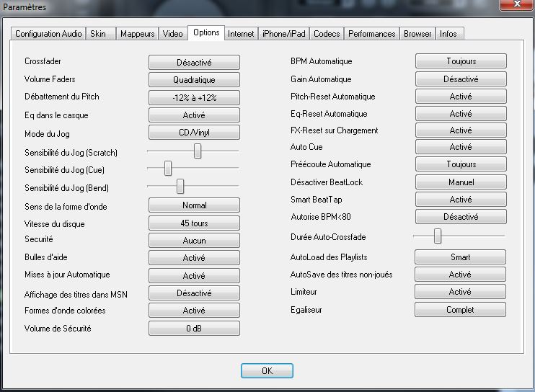Click Sensibilité du Jog (Scratch) slider handle
The width and height of the screenshot is (535, 392).
click(197, 151)
